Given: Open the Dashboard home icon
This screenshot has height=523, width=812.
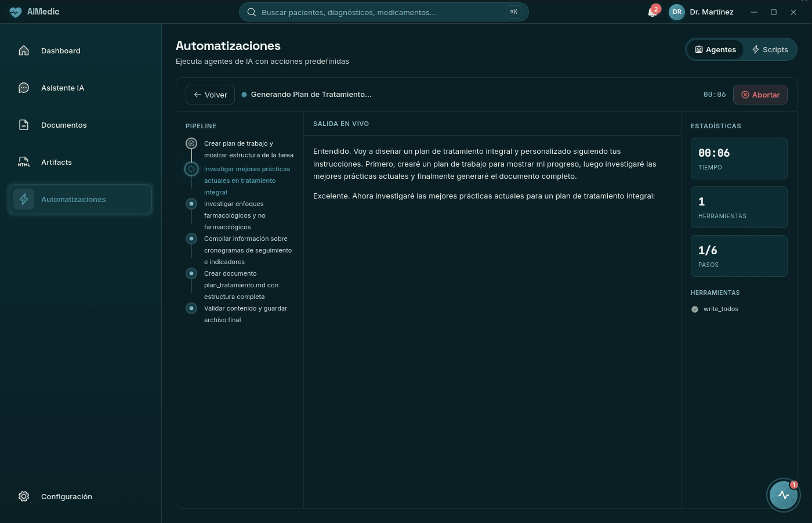Looking at the screenshot, I should 23,51.
